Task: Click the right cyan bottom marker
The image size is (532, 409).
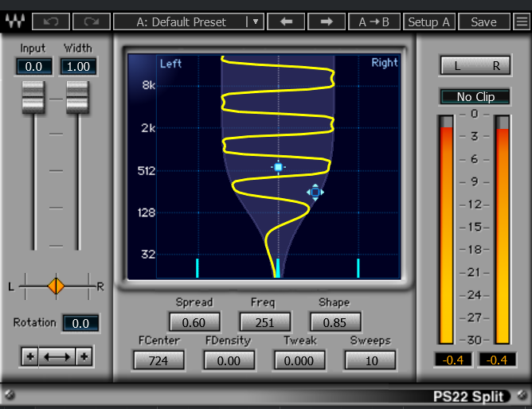Action: click(358, 268)
